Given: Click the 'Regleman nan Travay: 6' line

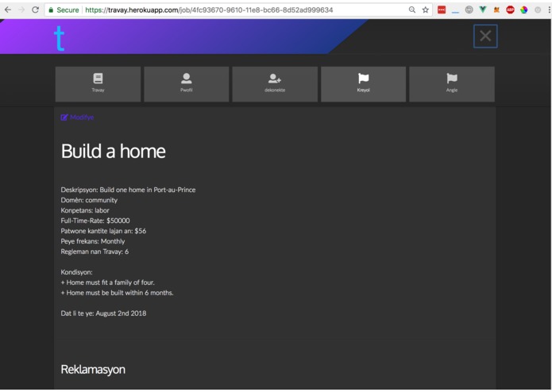Looking at the screenshot, I should 95,252.
